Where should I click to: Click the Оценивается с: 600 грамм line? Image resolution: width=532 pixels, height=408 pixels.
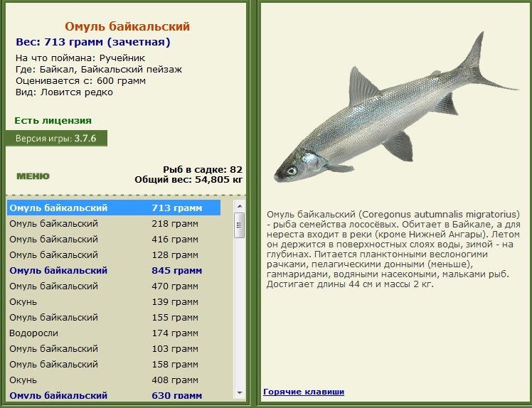point(81,81)
